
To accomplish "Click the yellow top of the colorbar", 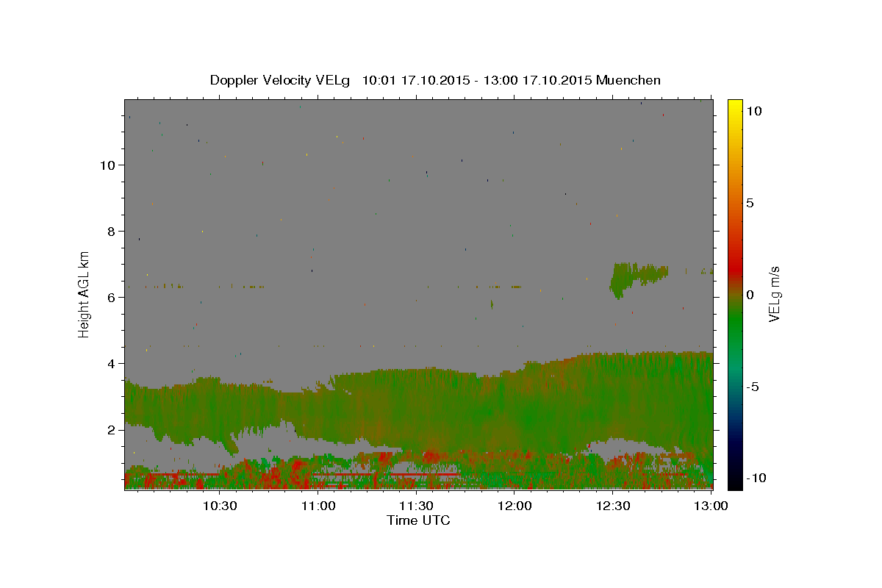I will tap(734, 104).
